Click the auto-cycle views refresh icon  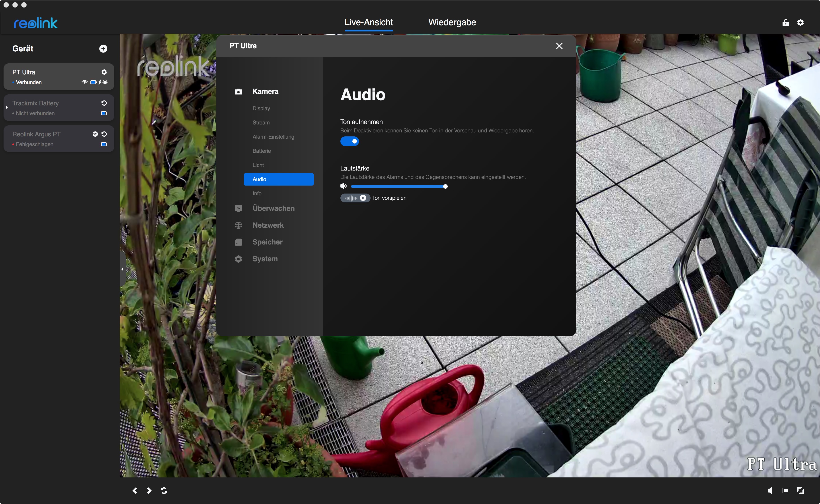(x=164, y=490)
